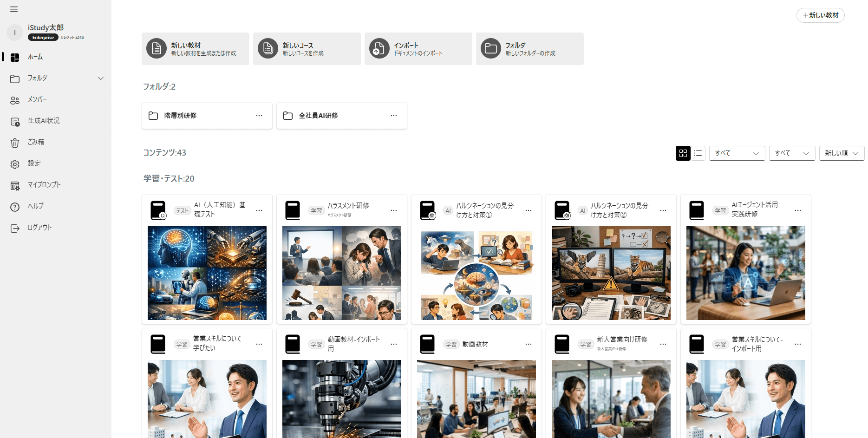Click 動画教材 book icon
The height and width of the screenshot is (438, 868).
(x=427, y=344)
